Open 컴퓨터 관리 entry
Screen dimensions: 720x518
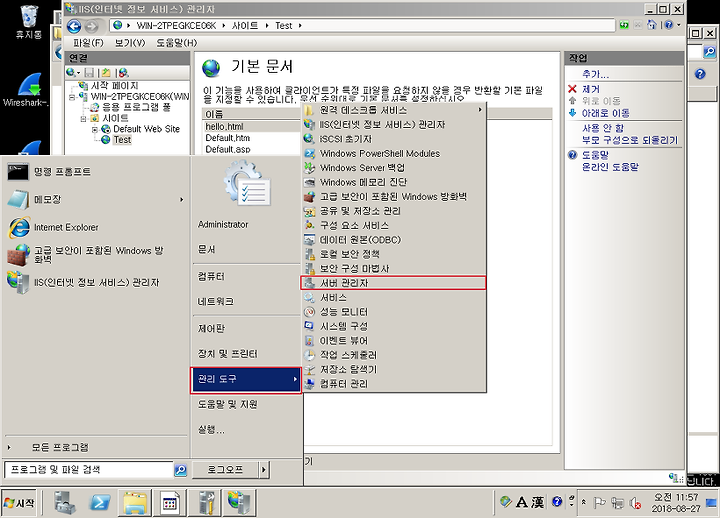click(393, 383)
